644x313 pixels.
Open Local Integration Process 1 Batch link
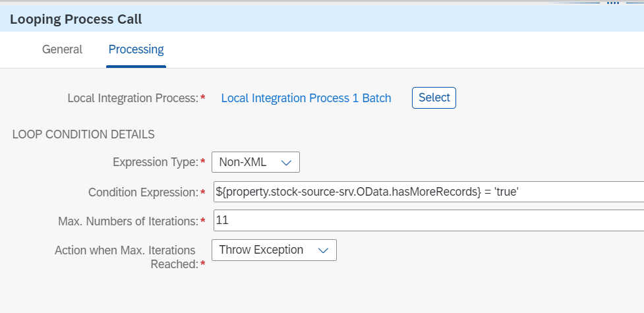coord(306,98)
